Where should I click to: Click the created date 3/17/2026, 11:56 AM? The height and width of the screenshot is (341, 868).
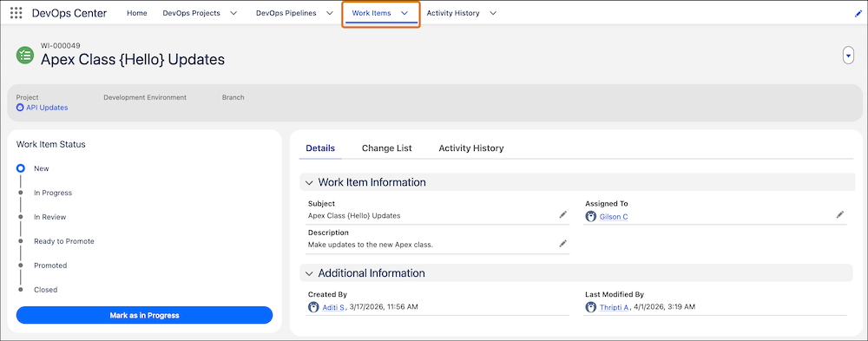(383, 306)
